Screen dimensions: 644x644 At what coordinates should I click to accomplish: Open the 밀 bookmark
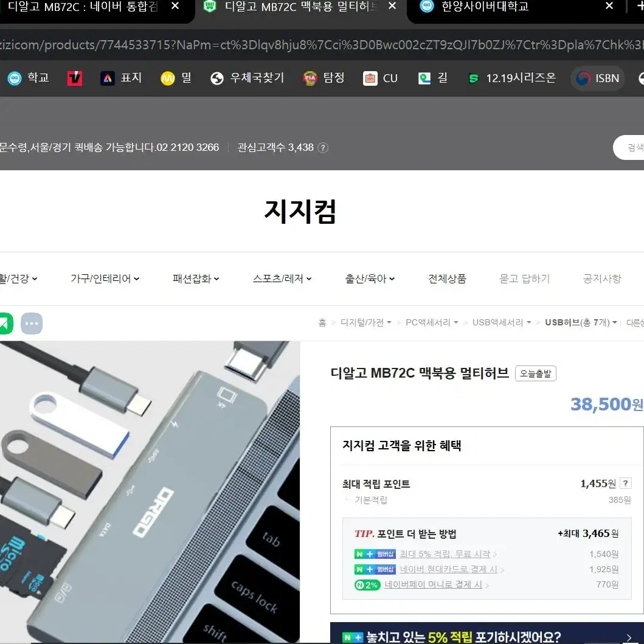(176, 78)
